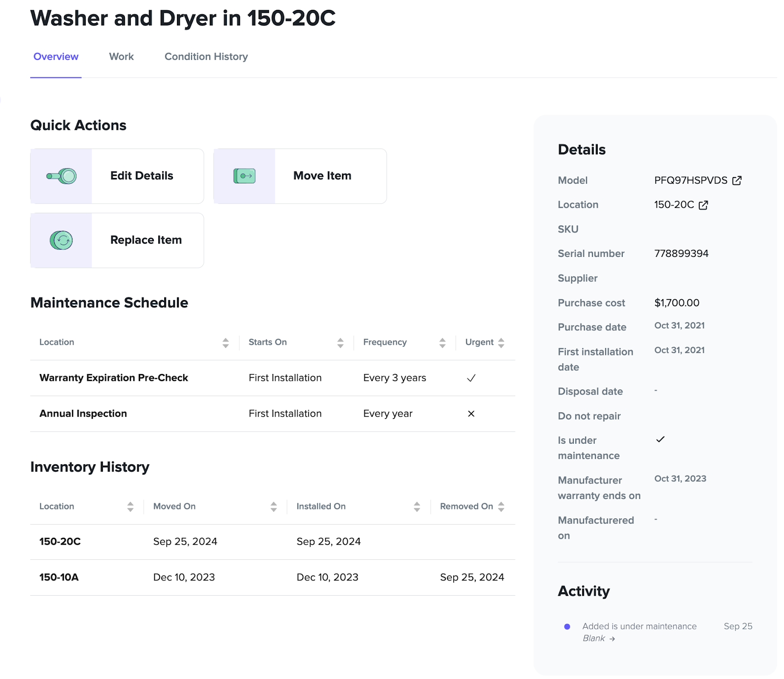The height and width of the screenshot is (679, 784).
Task: Click Every year frequency cell
Action: coord(388,414)
